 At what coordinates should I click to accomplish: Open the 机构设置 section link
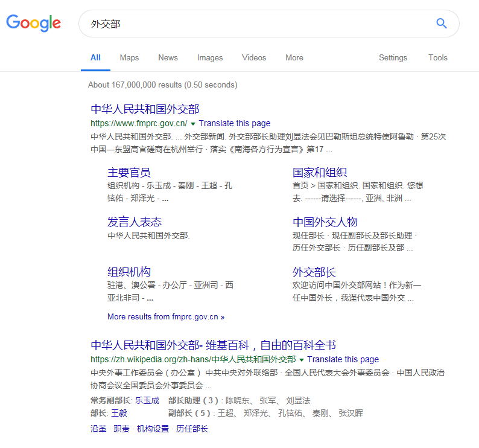coord(153,429)
